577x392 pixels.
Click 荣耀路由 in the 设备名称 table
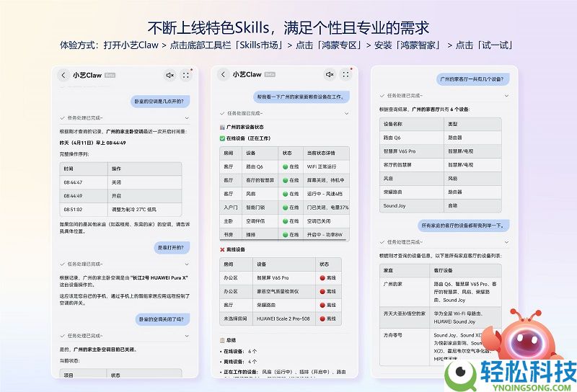tap(392, 192)
